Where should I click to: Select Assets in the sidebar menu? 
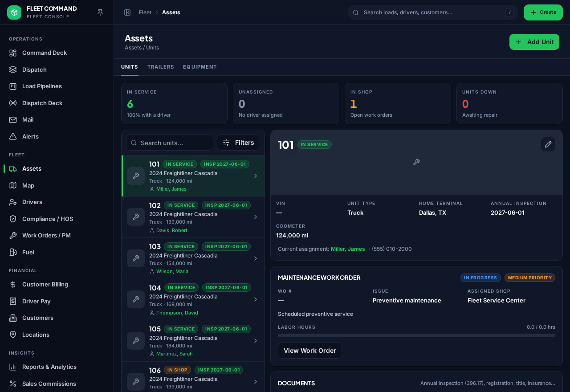(x=57, y=168)
